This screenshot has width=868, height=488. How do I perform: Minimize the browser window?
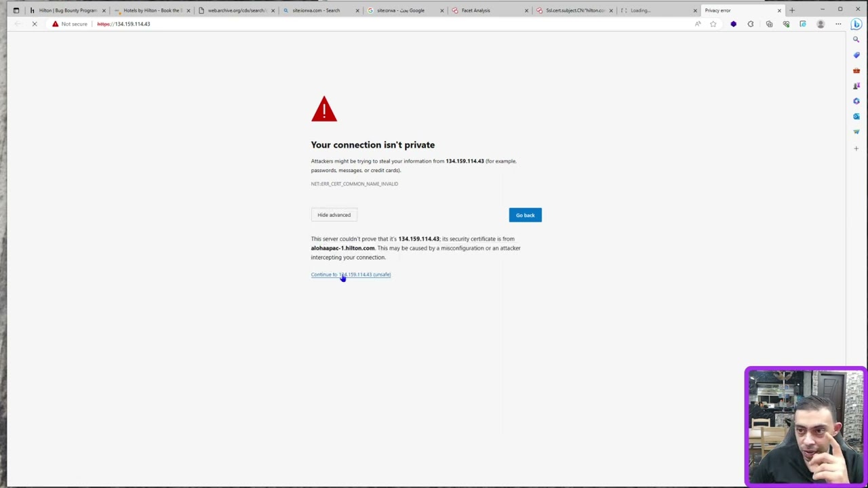pyautogui.click(x=822, y=10)
